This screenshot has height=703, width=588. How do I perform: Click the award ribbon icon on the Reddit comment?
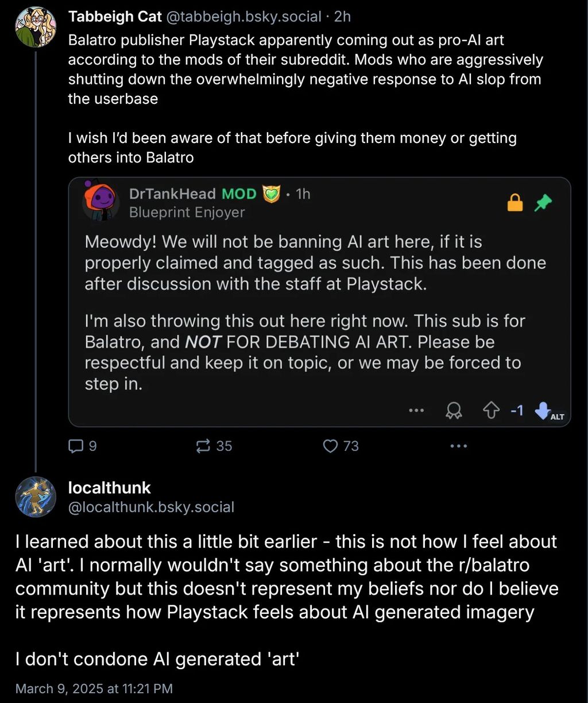tap(454, 410)
